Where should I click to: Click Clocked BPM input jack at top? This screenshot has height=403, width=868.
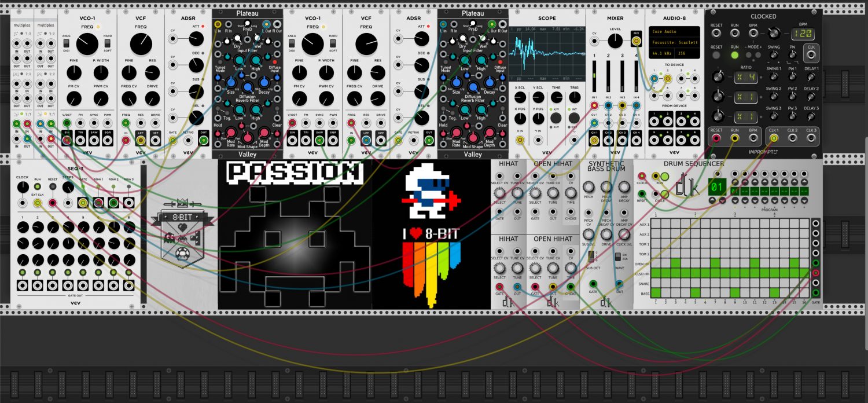pyautogui.click(x=753, y=35)
